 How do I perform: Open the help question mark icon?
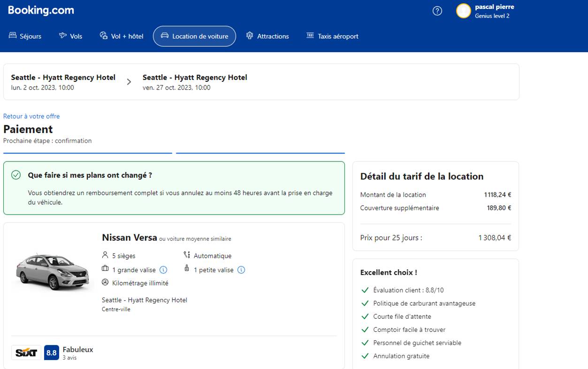coord(437,11)
